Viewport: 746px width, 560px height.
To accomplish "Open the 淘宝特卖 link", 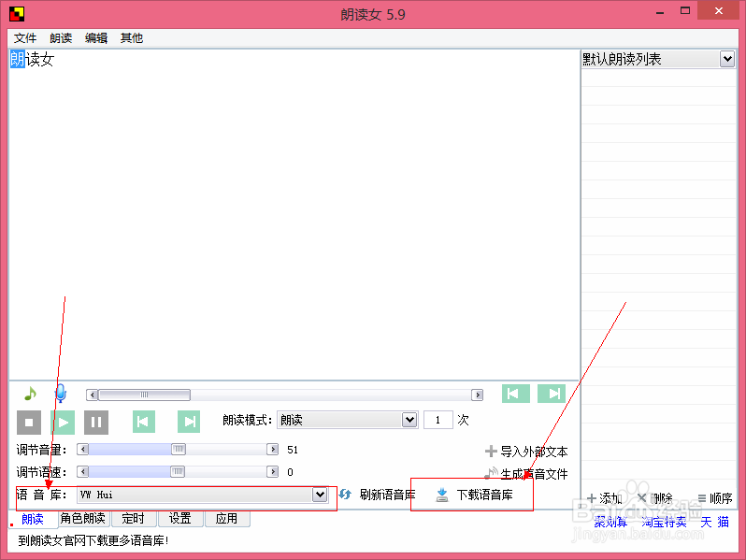I will 664,522.
